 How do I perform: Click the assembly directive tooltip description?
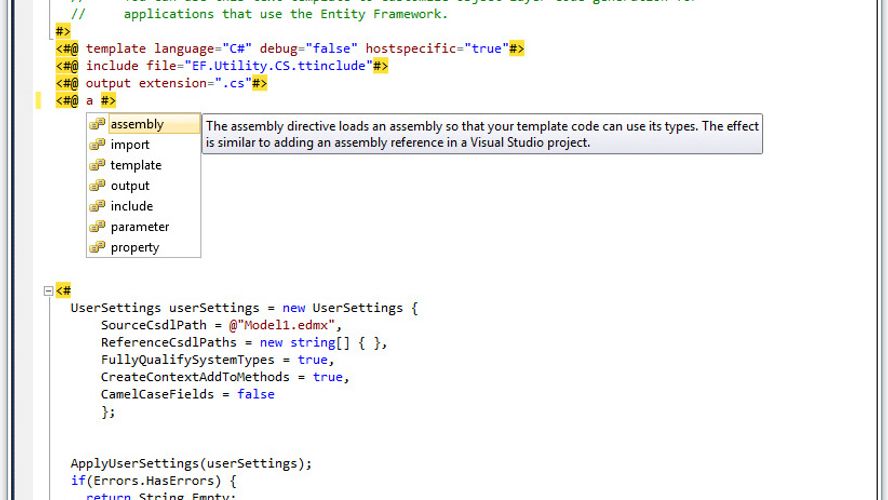point(482,134)
